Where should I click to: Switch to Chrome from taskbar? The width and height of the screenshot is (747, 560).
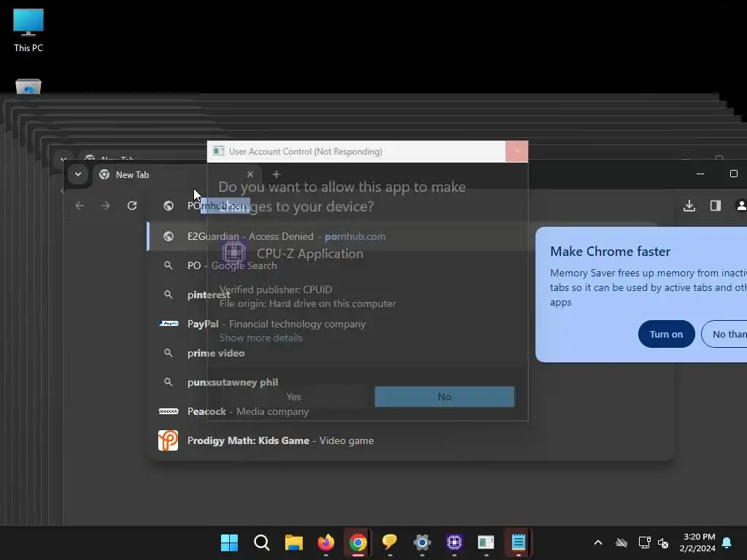(x=357, y=542)
